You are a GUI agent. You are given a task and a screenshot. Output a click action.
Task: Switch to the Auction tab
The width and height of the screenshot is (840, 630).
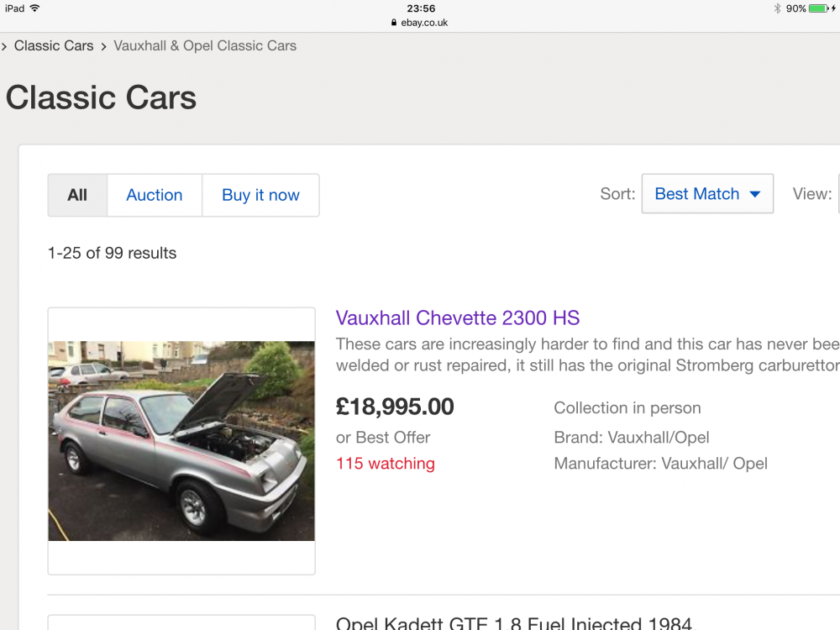[155, 195]
